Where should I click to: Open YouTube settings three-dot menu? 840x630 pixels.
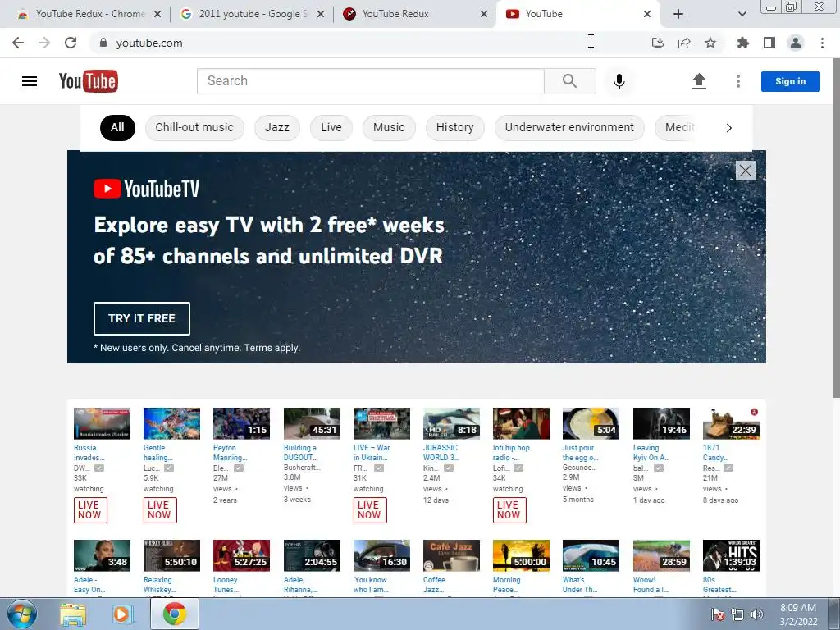click(x=738, y=81)
